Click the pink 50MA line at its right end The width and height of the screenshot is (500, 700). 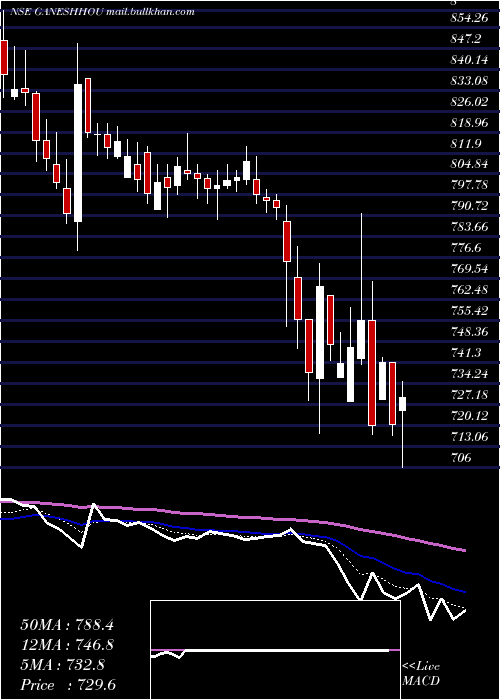(463, 550)
